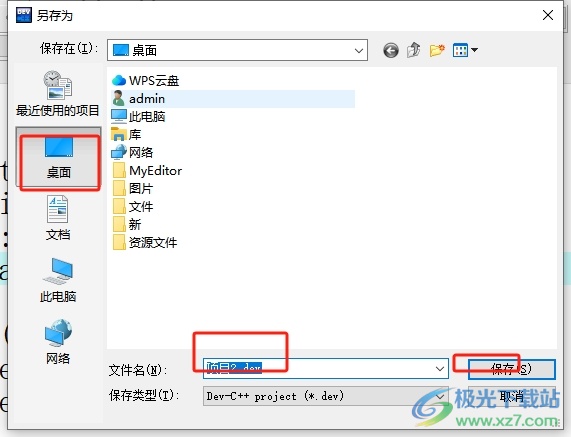Click the back navigation arrow icon
This screenshot has height=437, width=571.
[391, 50]
